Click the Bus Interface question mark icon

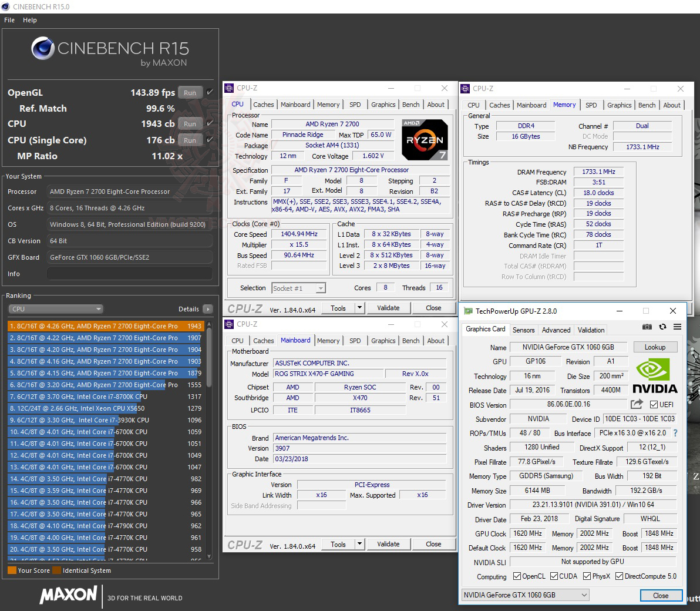[675, 433]
